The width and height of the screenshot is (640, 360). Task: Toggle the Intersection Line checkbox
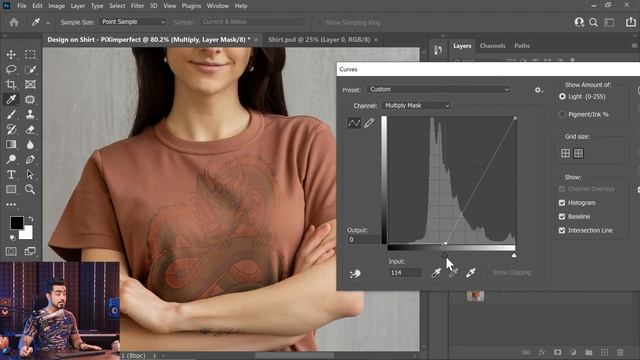click(562, 230)
